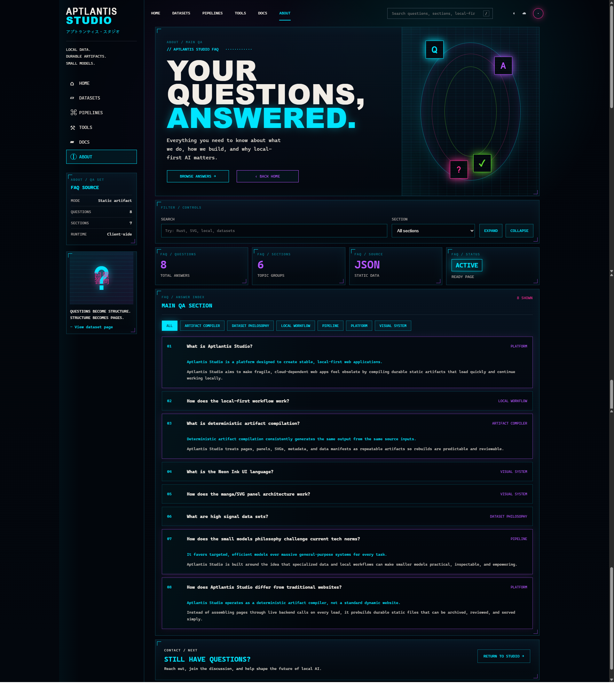Click the green checkmark tile in the hero graphic
This screenshot has height=700, width=614.
tap(482, 163)
